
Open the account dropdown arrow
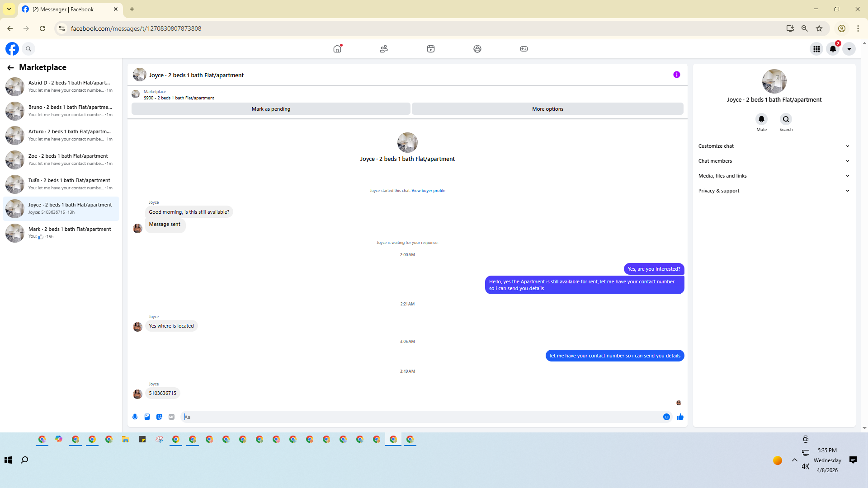849,49
